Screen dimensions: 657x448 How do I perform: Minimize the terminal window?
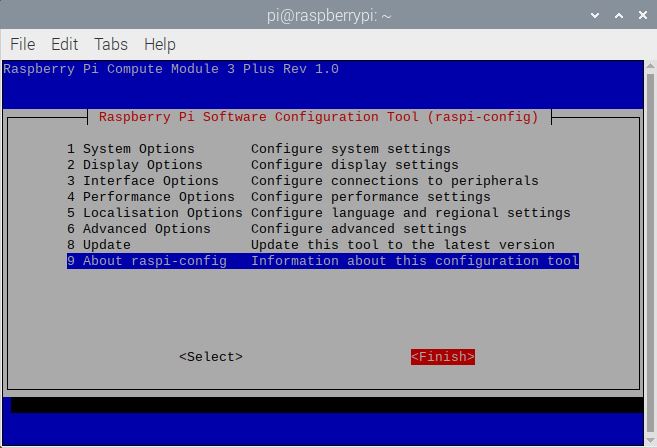[595, 16]
